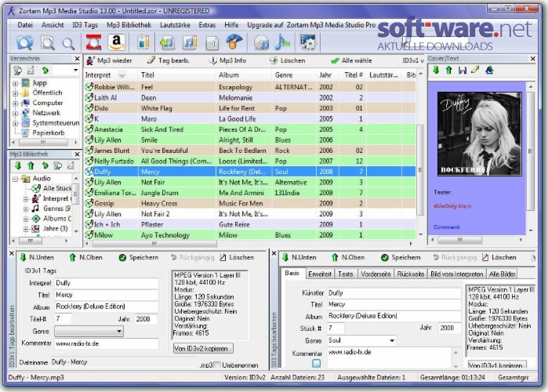Select the Anastacia Sick And Tired row

click(250, 129)
